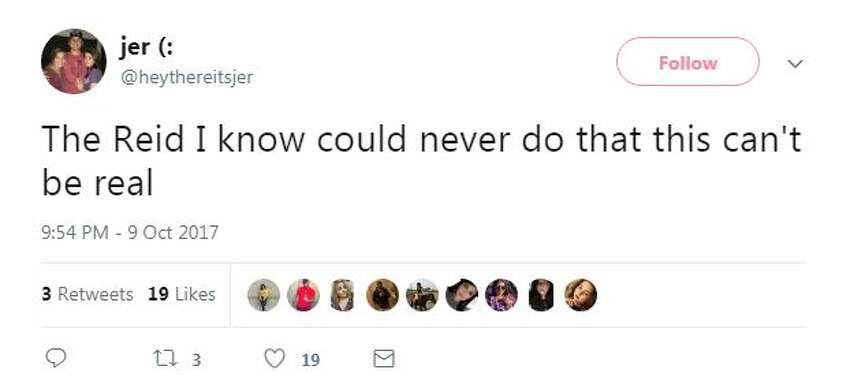Open seventh liker avatar with purple tones
850x392 pixels.
coord(501,295)
